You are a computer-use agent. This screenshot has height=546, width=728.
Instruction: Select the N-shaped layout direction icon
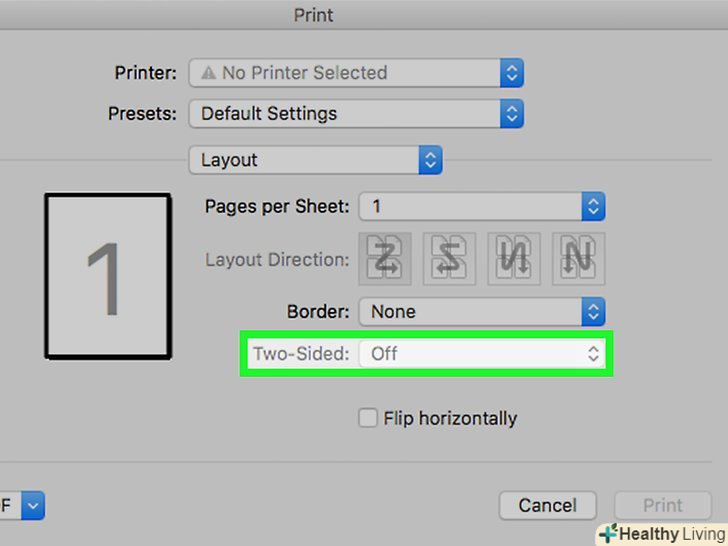579,259
